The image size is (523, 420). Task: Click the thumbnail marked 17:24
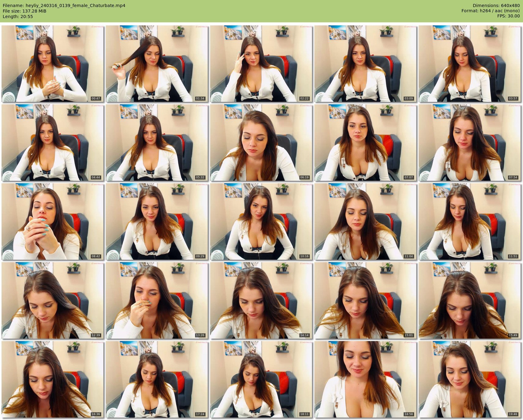(x=157, y=379)
